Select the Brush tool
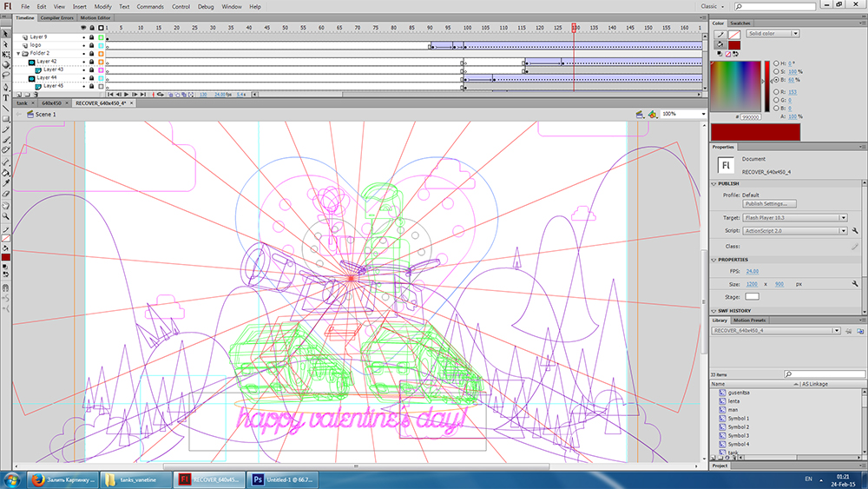868x489 pixels. coord(5,140)
